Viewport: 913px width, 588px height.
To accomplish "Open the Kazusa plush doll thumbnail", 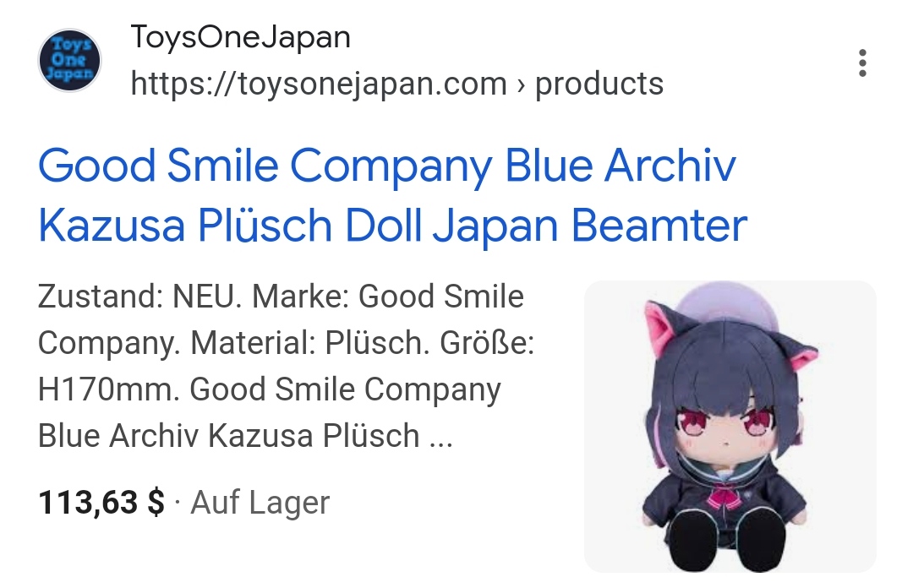I will [x=730, y=427].
